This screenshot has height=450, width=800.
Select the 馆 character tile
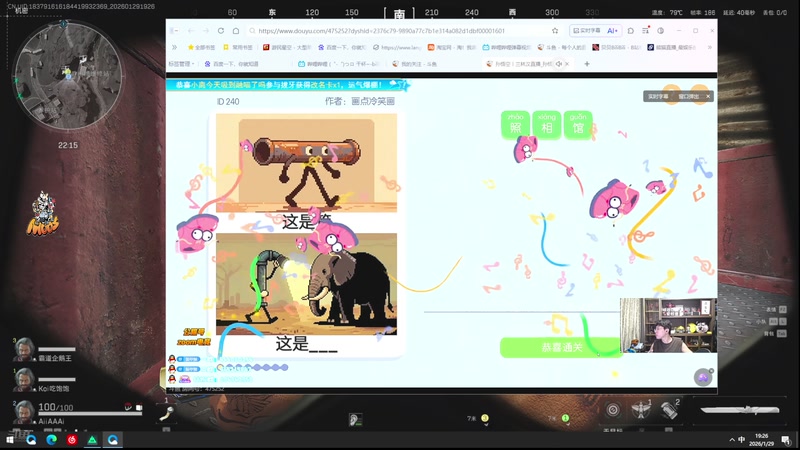(x=578, y=124)
